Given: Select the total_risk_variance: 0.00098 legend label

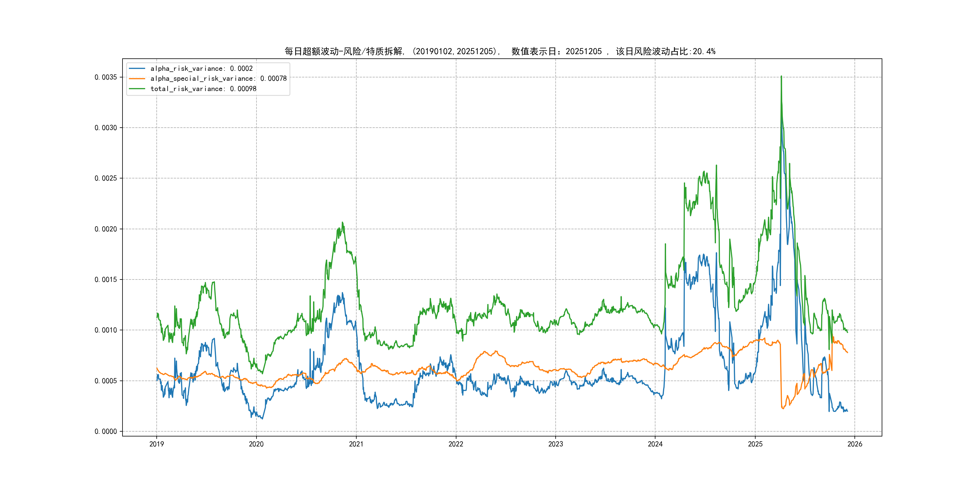Looking at the screenshot, I should [x=203, y=89].
